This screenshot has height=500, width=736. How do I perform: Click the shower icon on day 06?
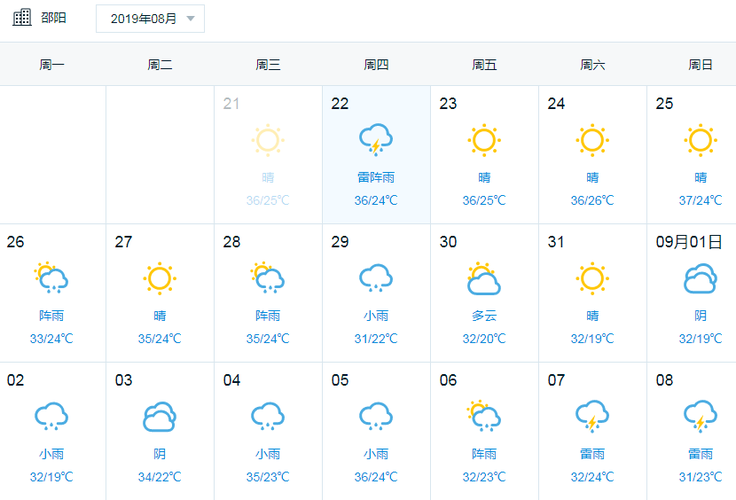[484, 416]
